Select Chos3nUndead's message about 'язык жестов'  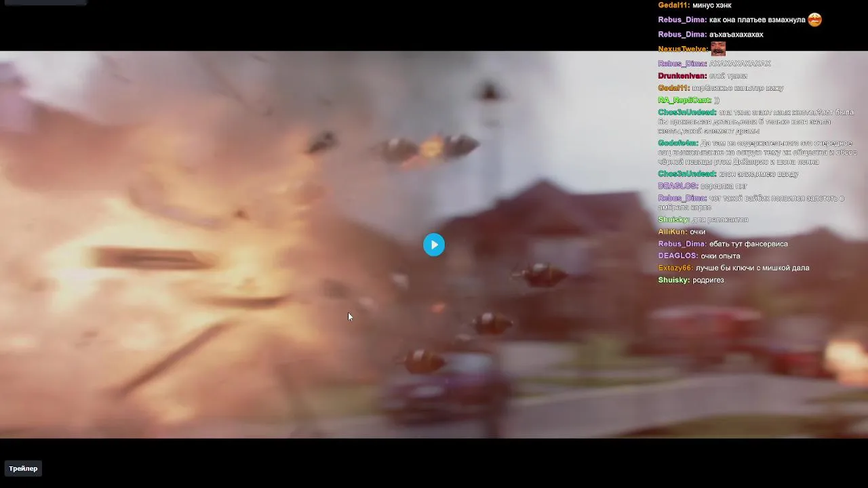[755, 121]
